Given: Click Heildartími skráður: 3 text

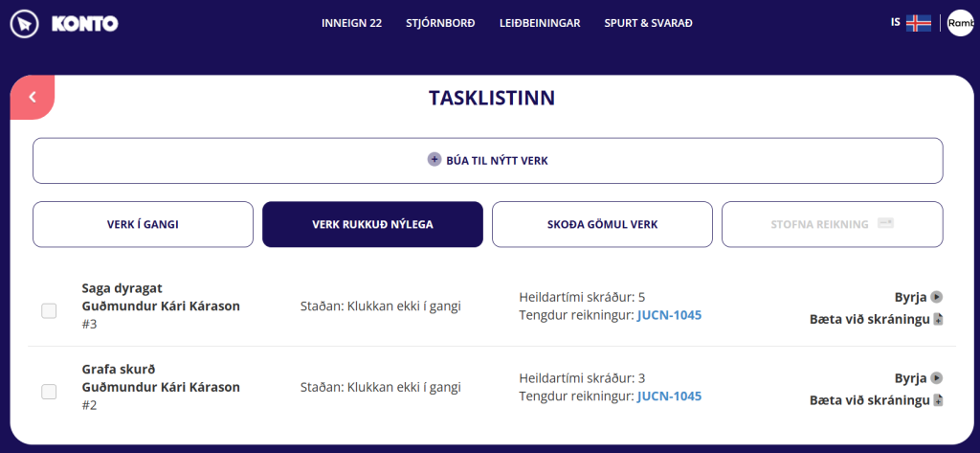Looking at the screenshot, I should tap(582, 378).
